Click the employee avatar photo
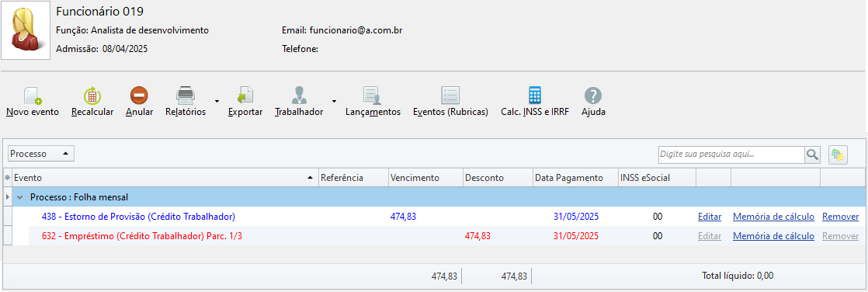868x292 pixels. tap(26, 30)
